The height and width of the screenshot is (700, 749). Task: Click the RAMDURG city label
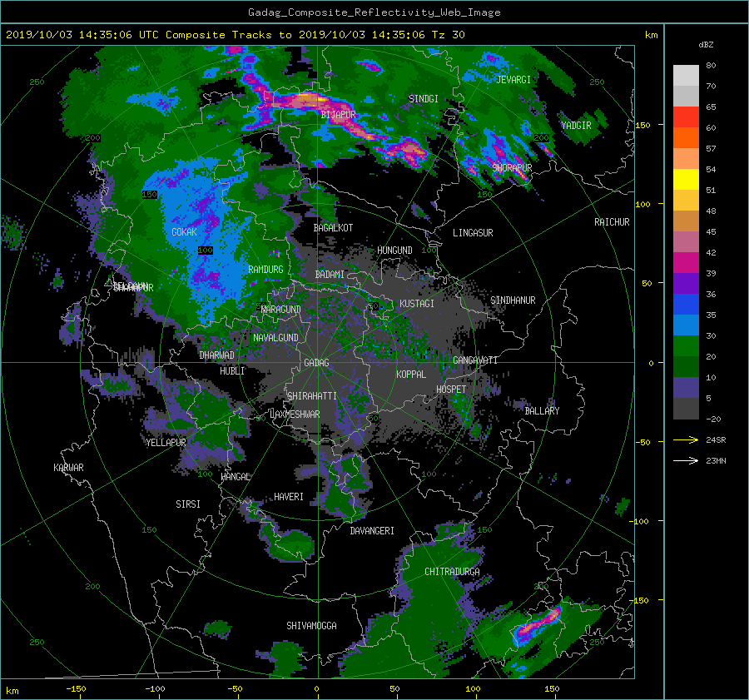pos(265,270)
